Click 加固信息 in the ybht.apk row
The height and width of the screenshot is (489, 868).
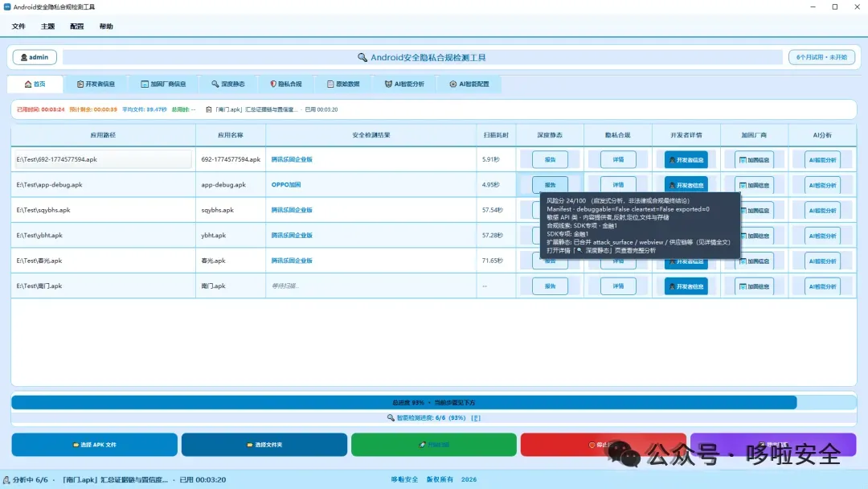pos(756,236)
